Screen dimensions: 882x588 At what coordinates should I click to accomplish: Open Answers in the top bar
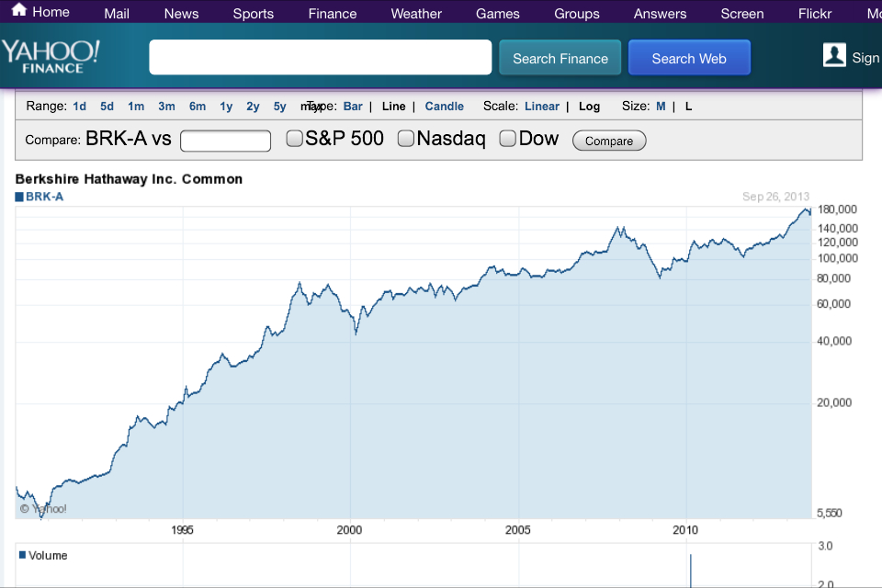(x=660, y=14)
